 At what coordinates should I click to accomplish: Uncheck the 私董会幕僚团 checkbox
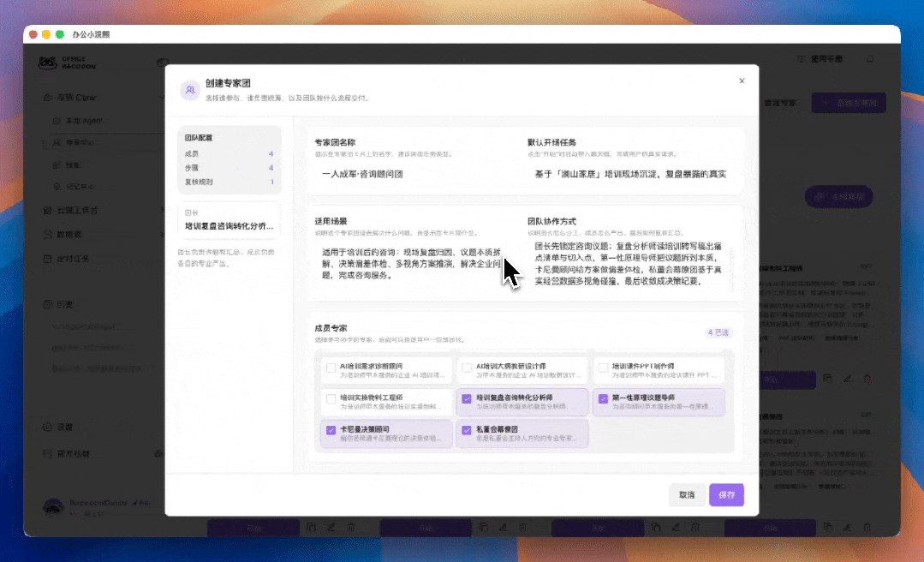pyautogui.click(x=467, y=430)
